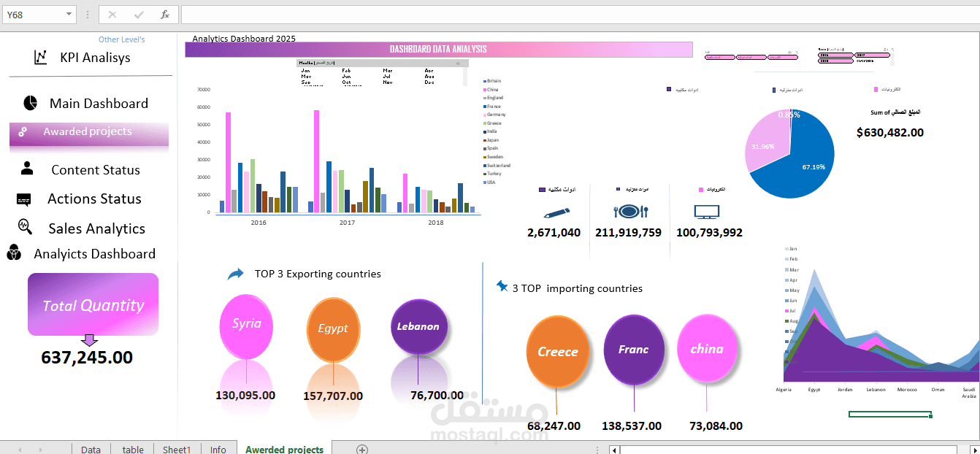
Task: Click the Actions Status chat bubble icon
Action: 23,199
